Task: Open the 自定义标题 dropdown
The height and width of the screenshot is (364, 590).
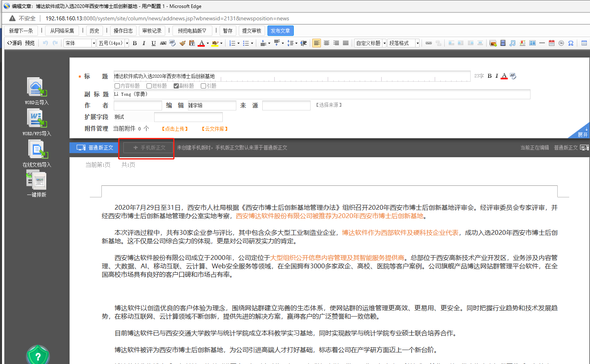Action: [x=370, y=43]
